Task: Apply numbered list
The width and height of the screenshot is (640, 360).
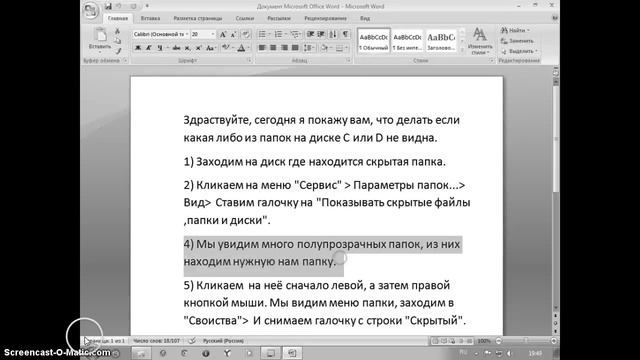Action: [x=278, y=34]
